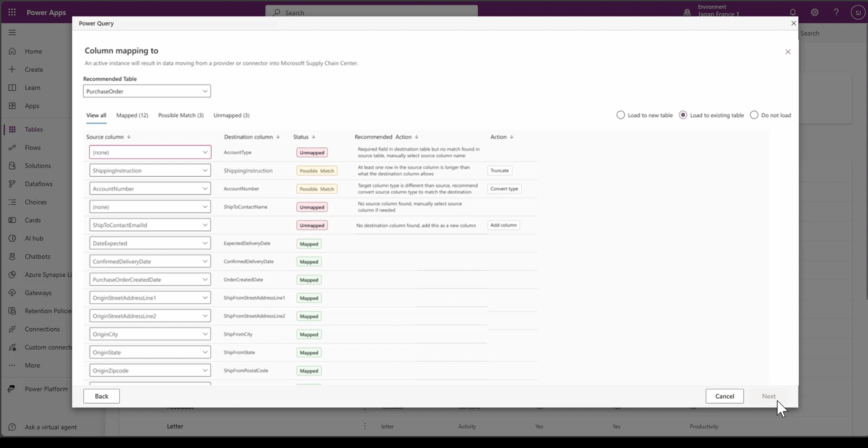Open Azure Synapse Link in sidebar
This screenshot has width=868, height=448.
tap(48, 274)
